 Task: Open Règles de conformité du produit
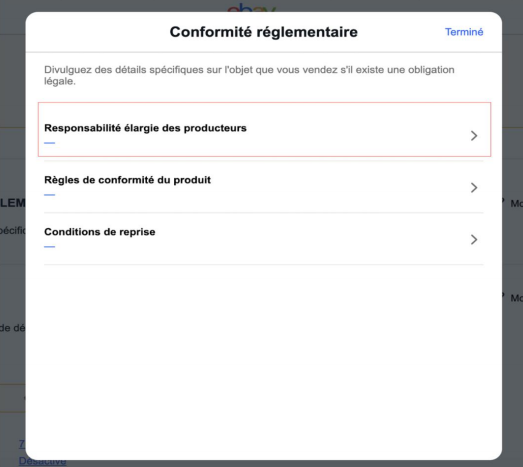click(x=264, y=187)
